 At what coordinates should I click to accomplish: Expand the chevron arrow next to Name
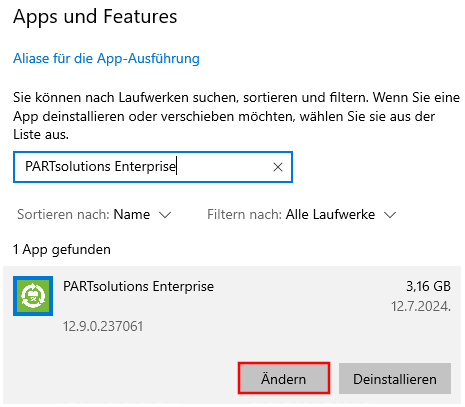(165, 215)
